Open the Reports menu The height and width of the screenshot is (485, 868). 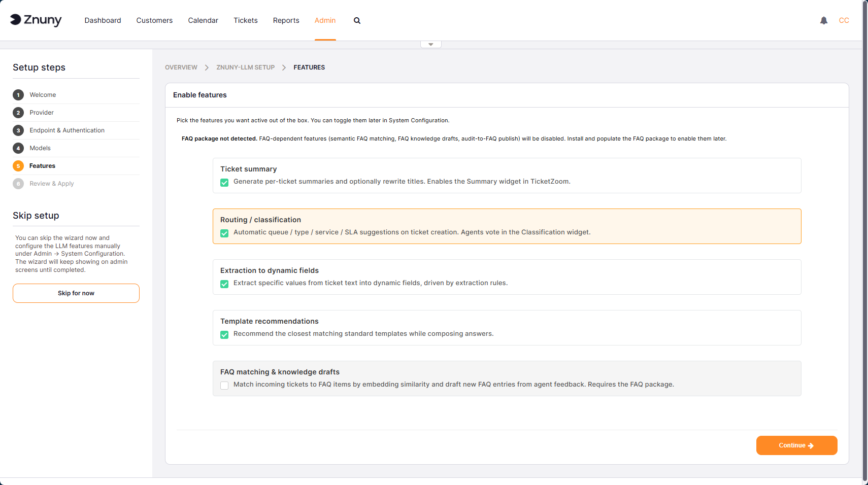tap(286, 20)
